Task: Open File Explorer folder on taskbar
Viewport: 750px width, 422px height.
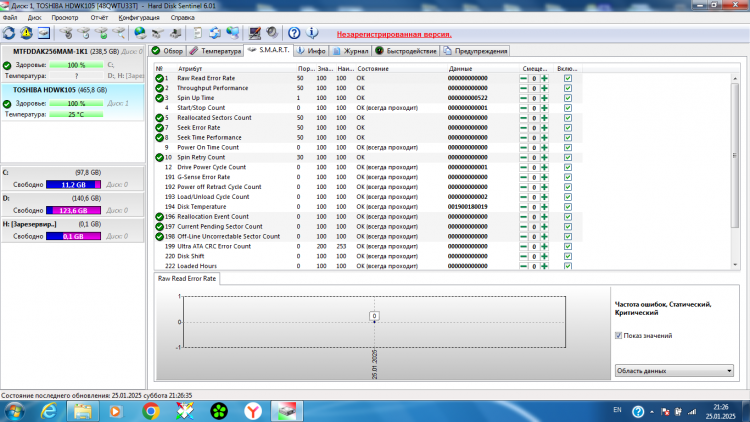Action: pyautogui.click(x=83, y=411)
